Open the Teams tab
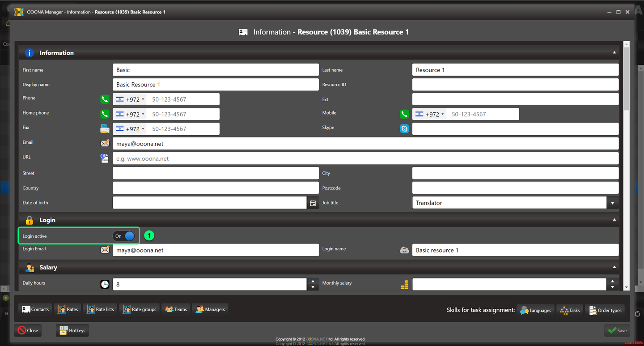644x346 pixels. (x=176, y=309)
